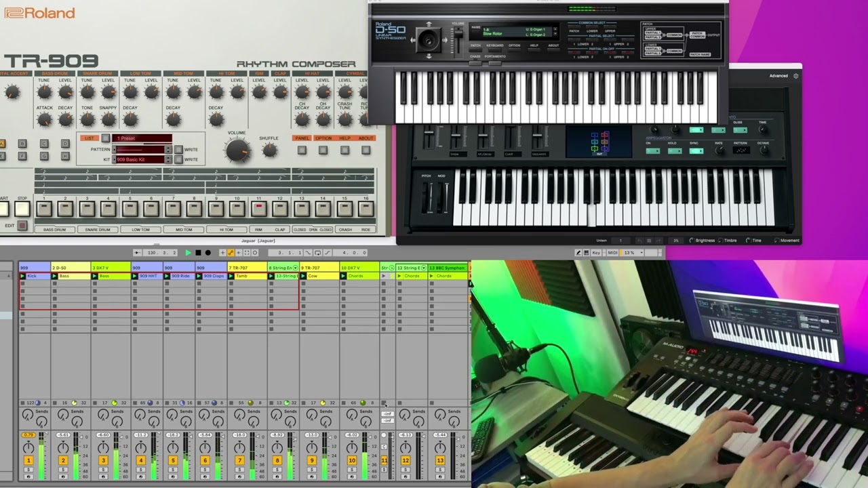Click the Follow playback arrow icon

point(136,253)
